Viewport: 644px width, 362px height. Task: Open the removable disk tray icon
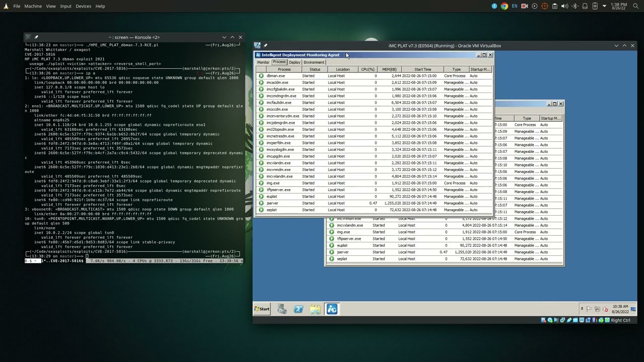tap(585, 6)
